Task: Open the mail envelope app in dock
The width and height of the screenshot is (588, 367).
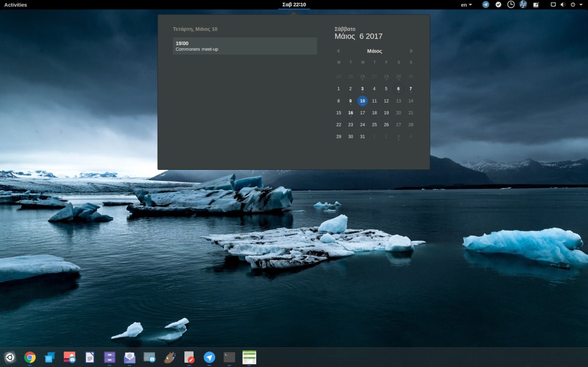Action: point(129,357)
